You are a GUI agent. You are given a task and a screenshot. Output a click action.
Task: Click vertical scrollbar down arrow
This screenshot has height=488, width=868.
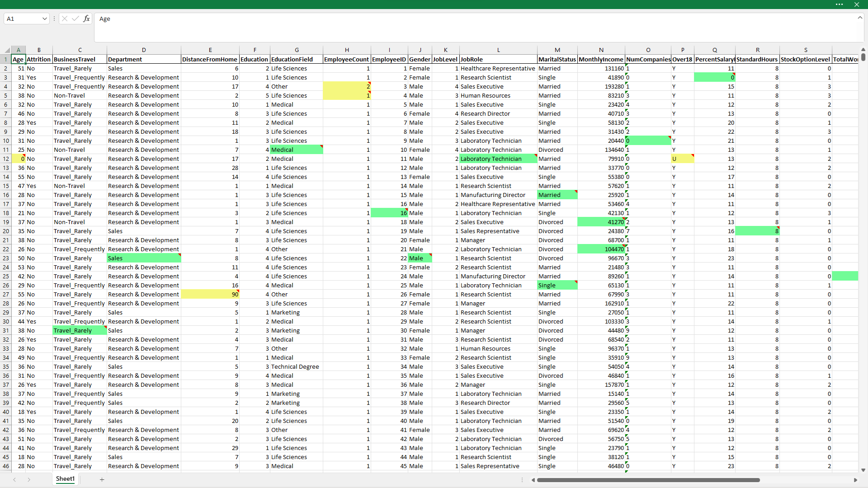pos(863,470)
